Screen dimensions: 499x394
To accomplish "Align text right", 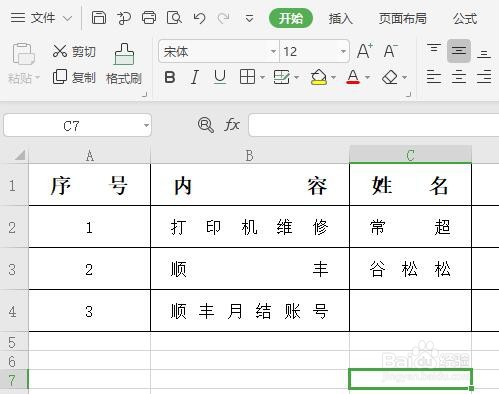I will point(484,77).
